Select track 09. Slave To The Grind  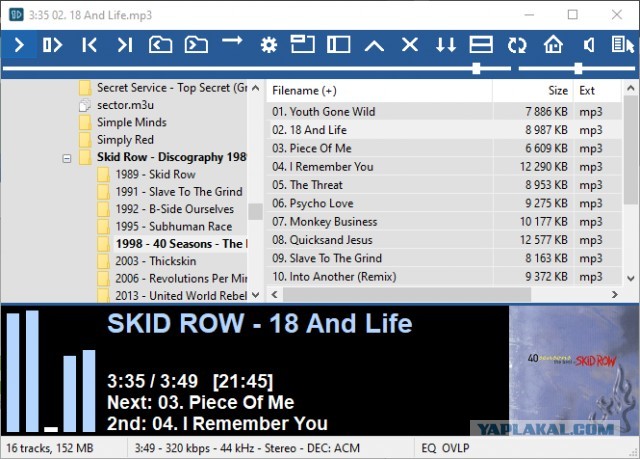click(444, 258)
